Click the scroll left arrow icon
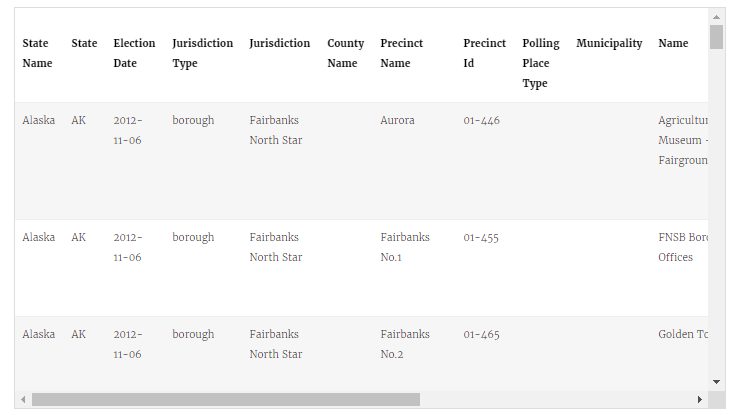Screen dimensions: 748x415 [x=23, y=399]
